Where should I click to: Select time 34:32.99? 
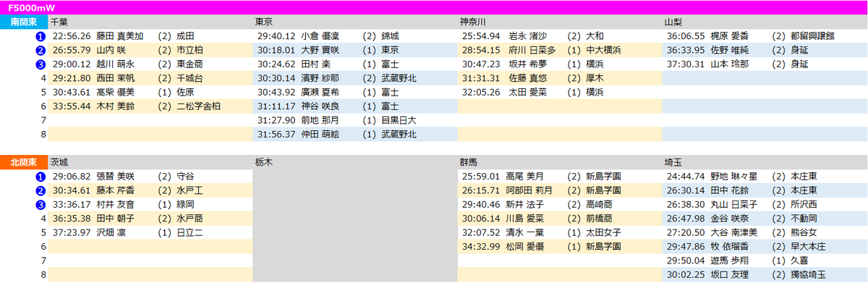482,248
